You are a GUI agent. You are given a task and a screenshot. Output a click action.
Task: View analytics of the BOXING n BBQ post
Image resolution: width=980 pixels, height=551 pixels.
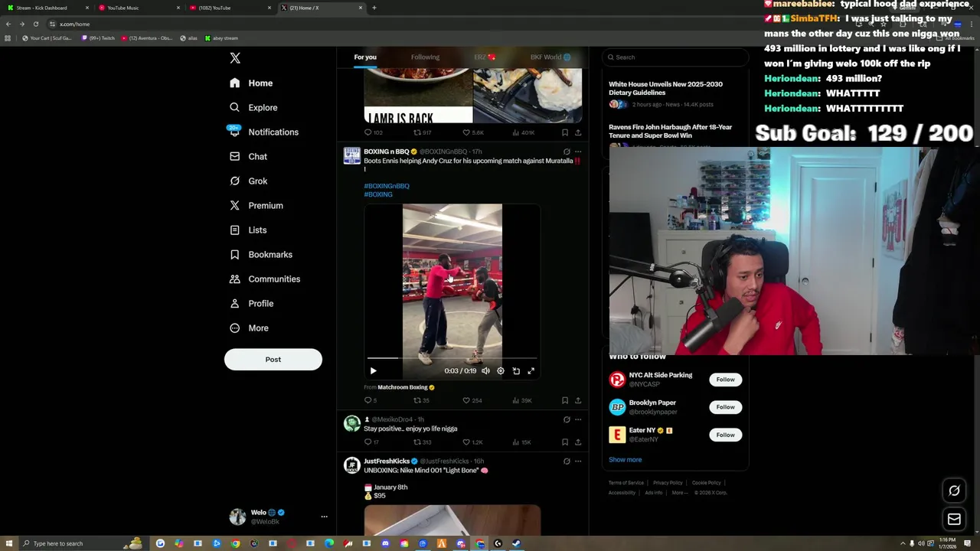[521, 400]
